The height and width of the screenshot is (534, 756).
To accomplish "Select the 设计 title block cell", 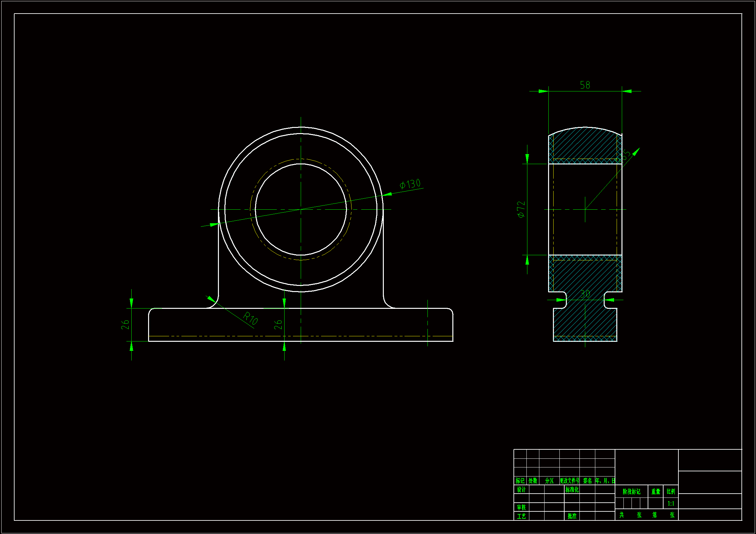I will pos(521,490).
